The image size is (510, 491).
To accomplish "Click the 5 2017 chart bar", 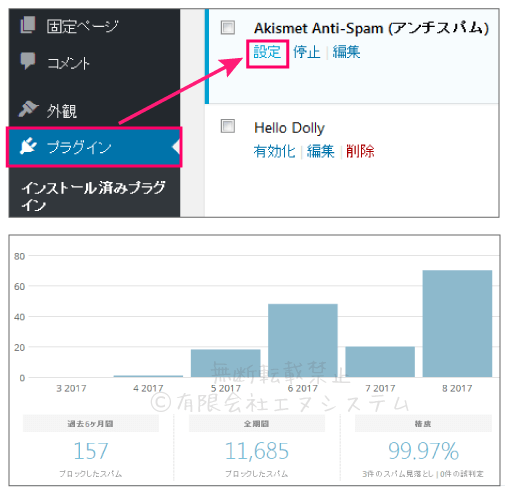I will 226,363.
